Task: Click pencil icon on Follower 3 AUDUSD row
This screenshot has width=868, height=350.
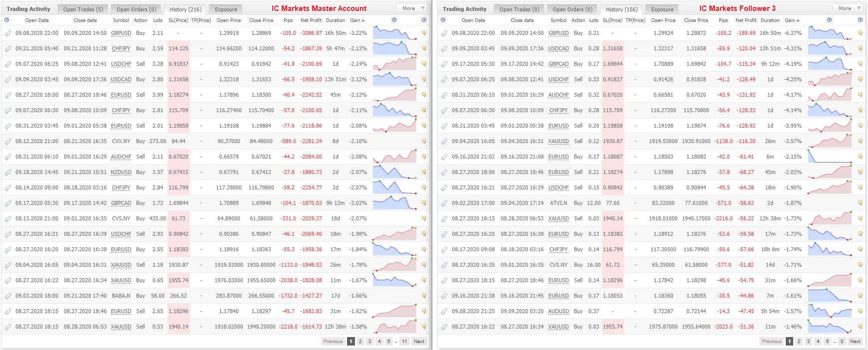Action: pos(444,312)
